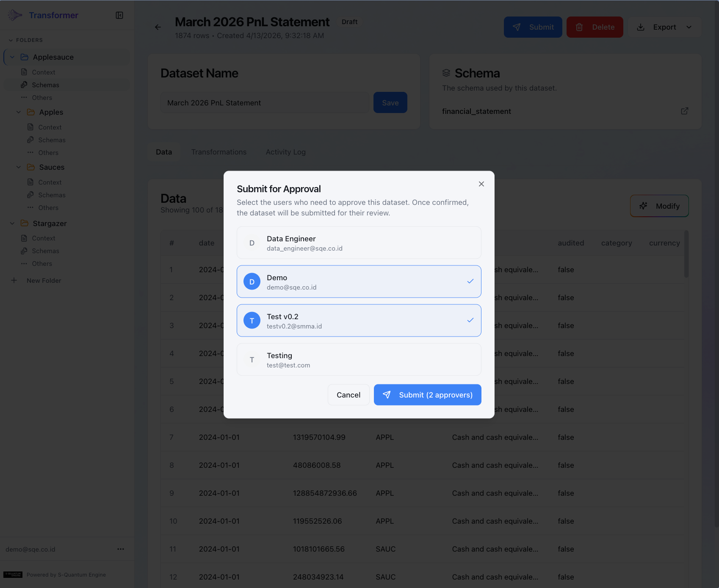Click the plus icon for New Folder
Viewport: 719px width, 588px height.
tap(14, 280)
